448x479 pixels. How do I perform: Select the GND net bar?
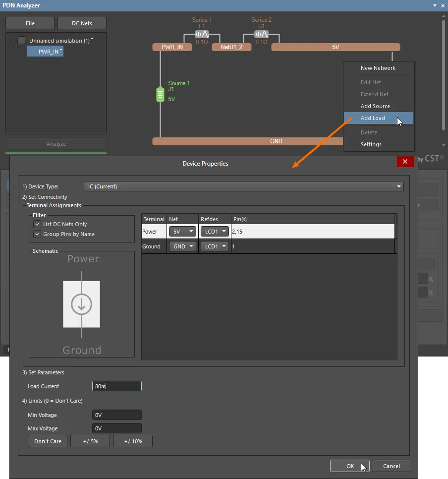coord(248,141)
